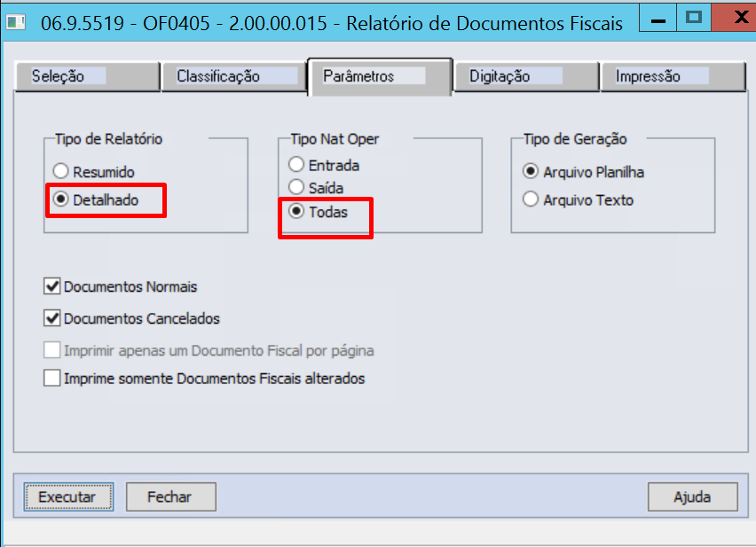Enable Imprime somente Documentos Fiscais alterados
Viewport: 756px width, 547px height.
click(51, 378)
